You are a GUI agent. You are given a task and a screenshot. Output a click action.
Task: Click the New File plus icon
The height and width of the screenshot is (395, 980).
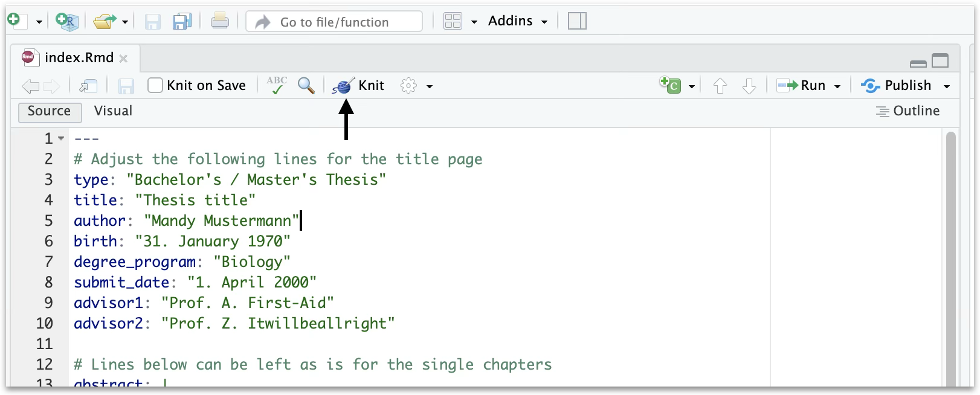16,21
